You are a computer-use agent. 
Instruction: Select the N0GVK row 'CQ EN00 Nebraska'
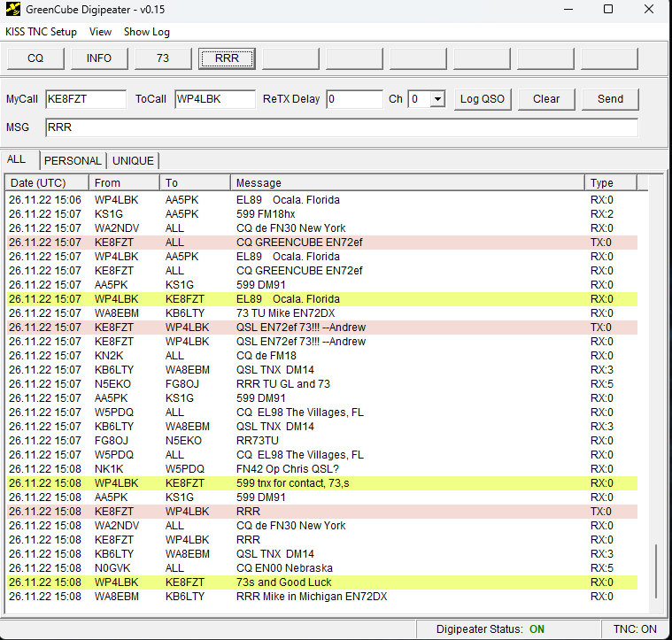coord(322,568)
